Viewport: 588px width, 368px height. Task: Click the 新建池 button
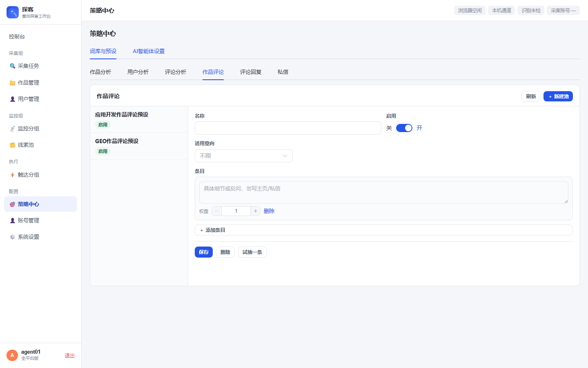click(558, 96)
